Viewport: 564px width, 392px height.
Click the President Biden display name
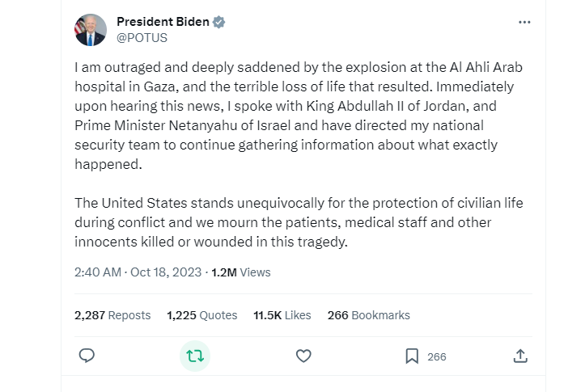(x=163, y=22)
